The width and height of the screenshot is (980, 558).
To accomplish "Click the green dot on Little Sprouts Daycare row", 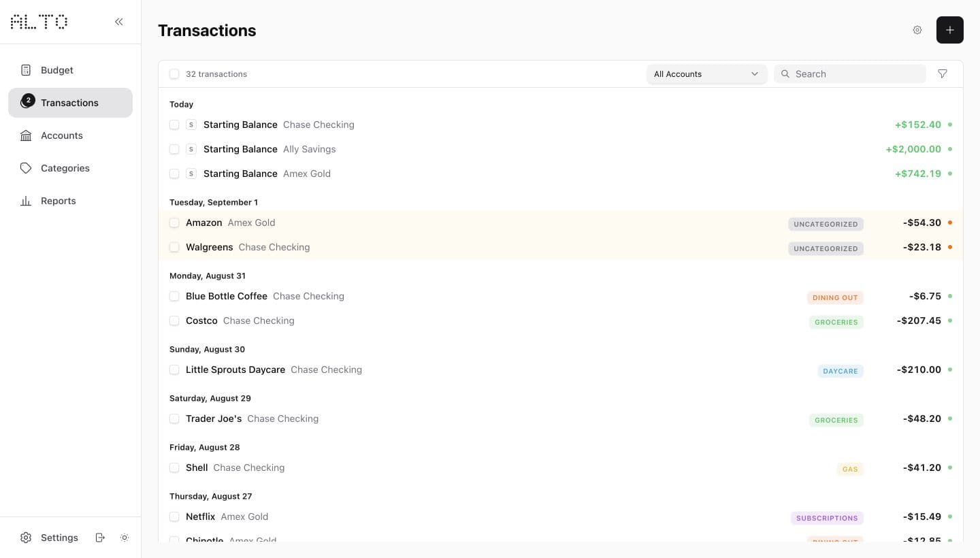I will pyautogui.click(x=950, y=370).
